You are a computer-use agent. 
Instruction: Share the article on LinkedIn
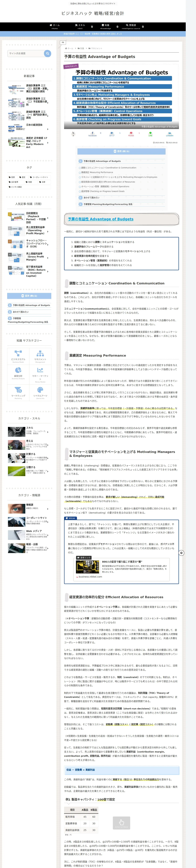169,134
